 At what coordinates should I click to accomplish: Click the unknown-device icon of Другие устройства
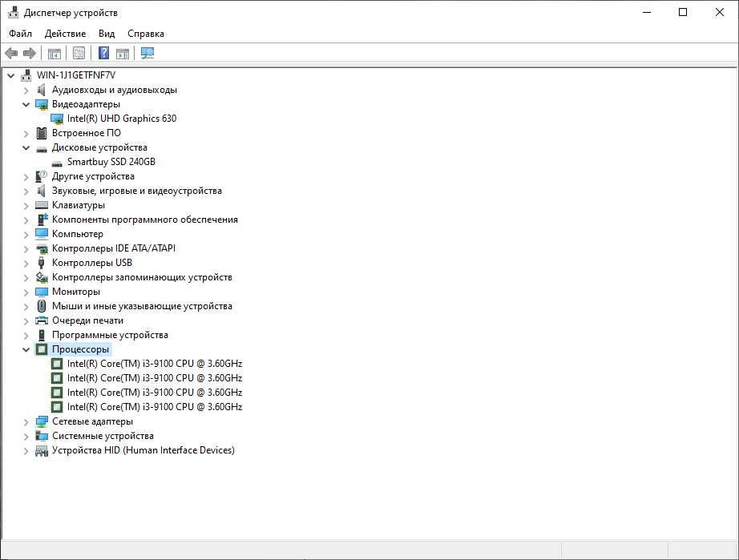pyautogui.click(x=42, y=176)
